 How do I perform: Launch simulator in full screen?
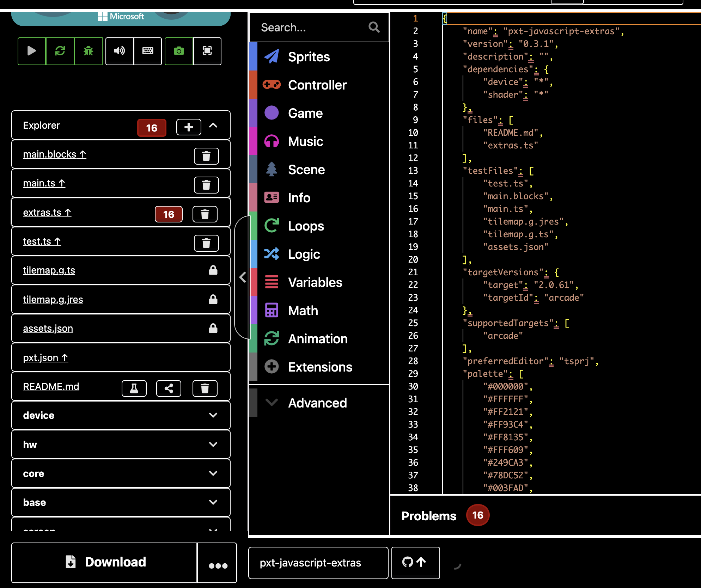(207, 51)
